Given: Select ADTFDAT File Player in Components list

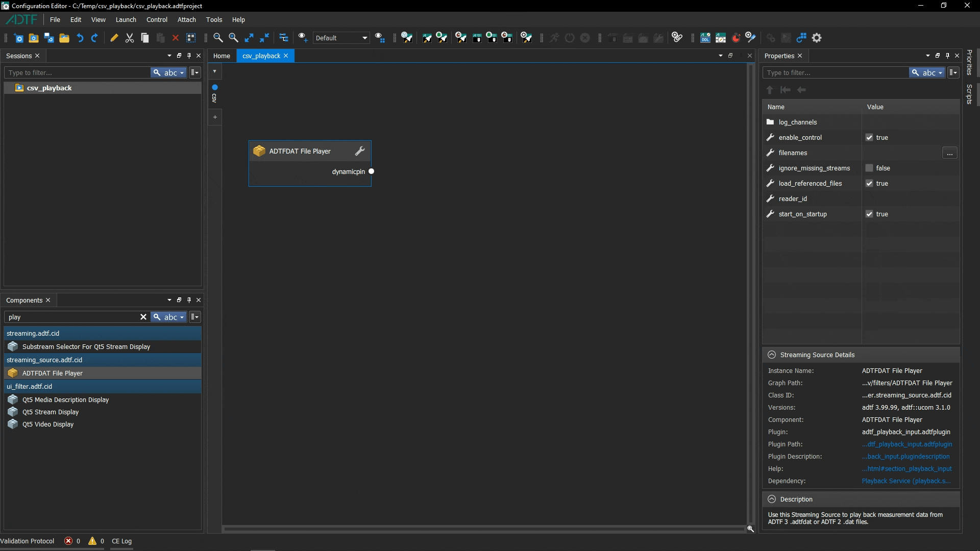Looking at the screenshot, I should 103,373.
